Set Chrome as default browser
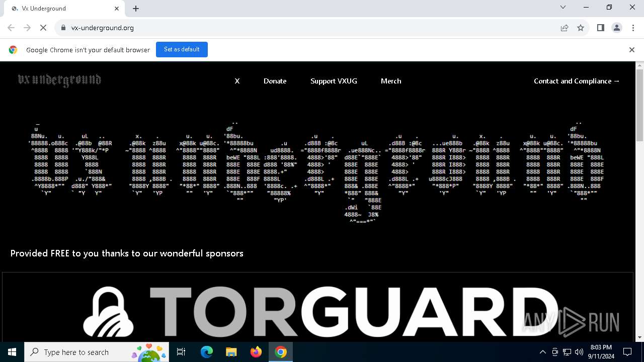This screenshot has height=362, width=644. pos(182,49)
